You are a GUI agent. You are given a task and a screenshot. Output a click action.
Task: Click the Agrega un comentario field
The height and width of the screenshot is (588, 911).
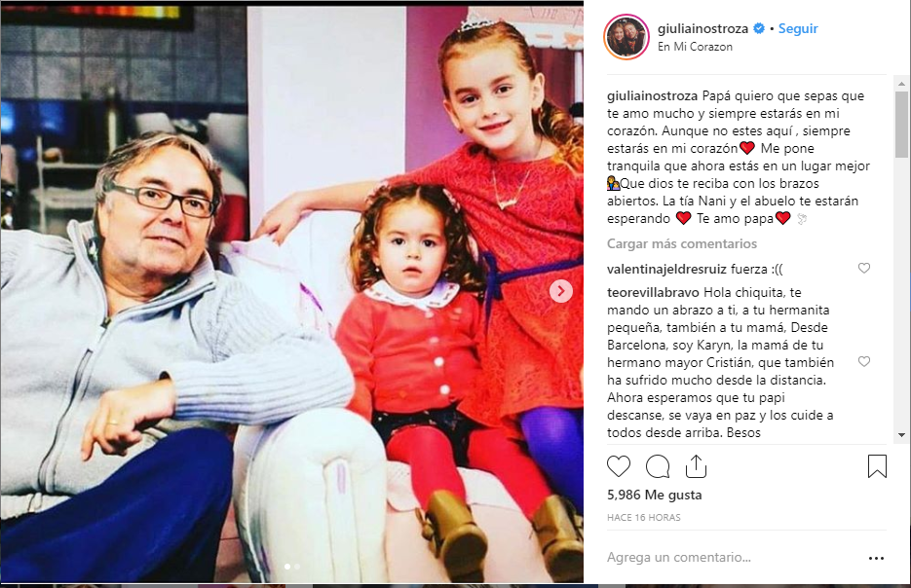pyautogui.click(x=732, y=557)
